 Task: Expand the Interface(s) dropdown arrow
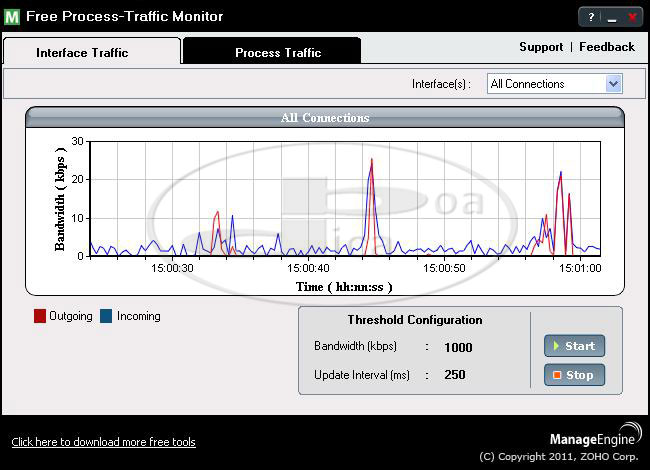pyautogui.click(x=614, y=84)
